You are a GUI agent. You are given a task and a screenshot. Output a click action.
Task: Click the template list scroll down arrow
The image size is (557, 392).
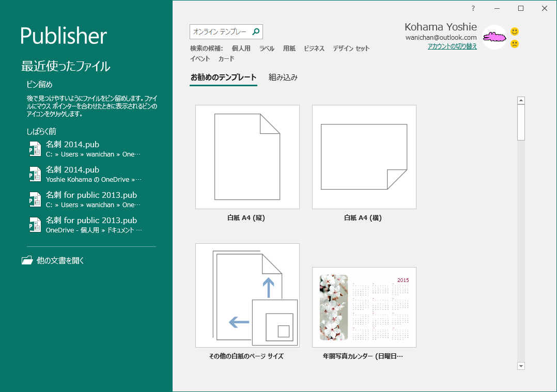(521, 366)
